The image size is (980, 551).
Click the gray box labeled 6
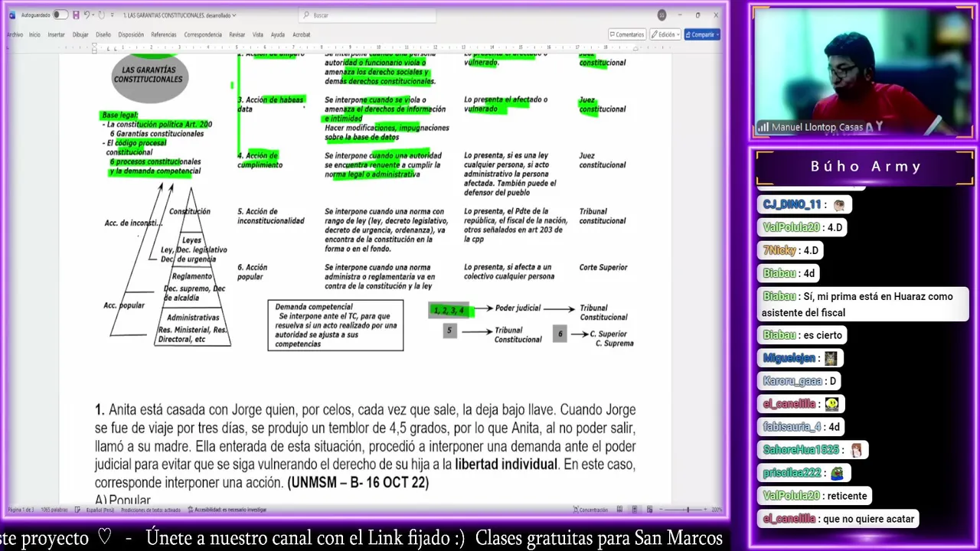(560, 334)
